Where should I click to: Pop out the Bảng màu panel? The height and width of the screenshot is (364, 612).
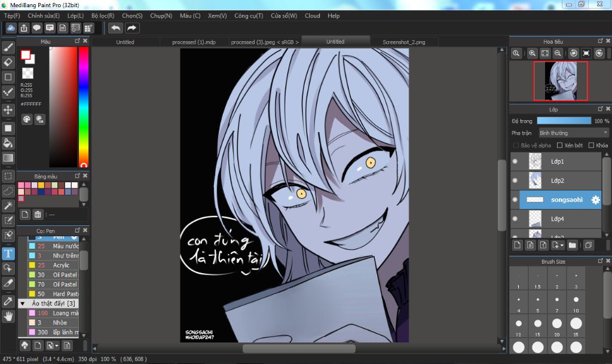[77, 176]
